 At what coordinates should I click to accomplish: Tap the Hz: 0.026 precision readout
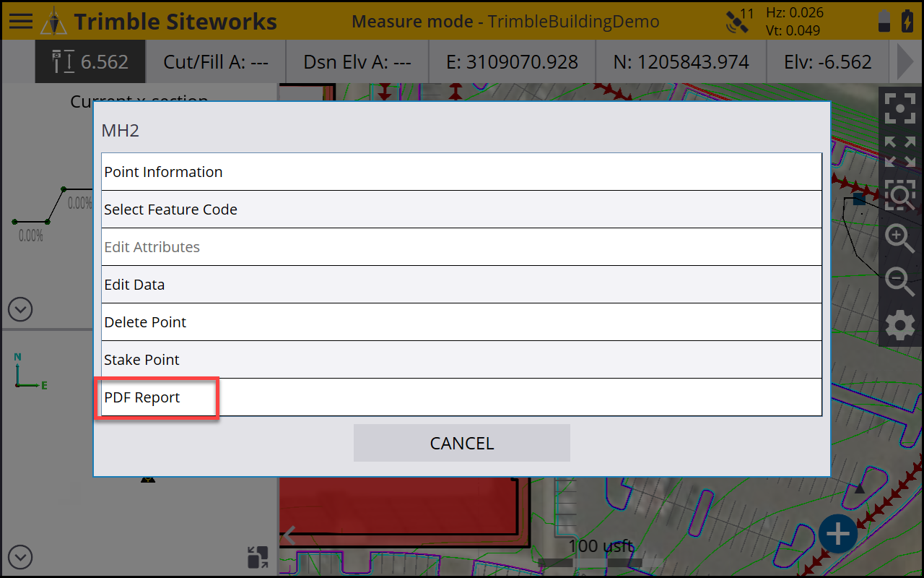(x=795, y=12)
